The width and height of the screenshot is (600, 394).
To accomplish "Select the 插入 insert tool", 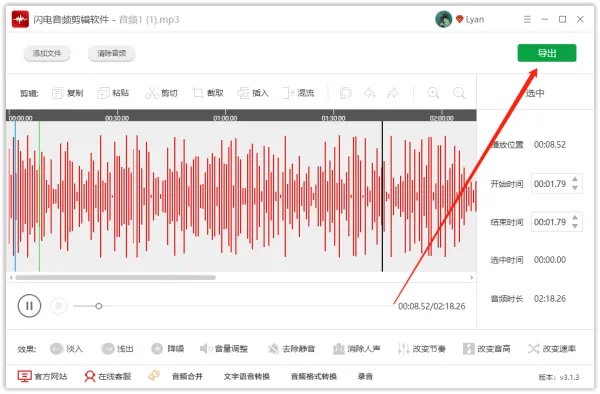I will click(253, 93).
